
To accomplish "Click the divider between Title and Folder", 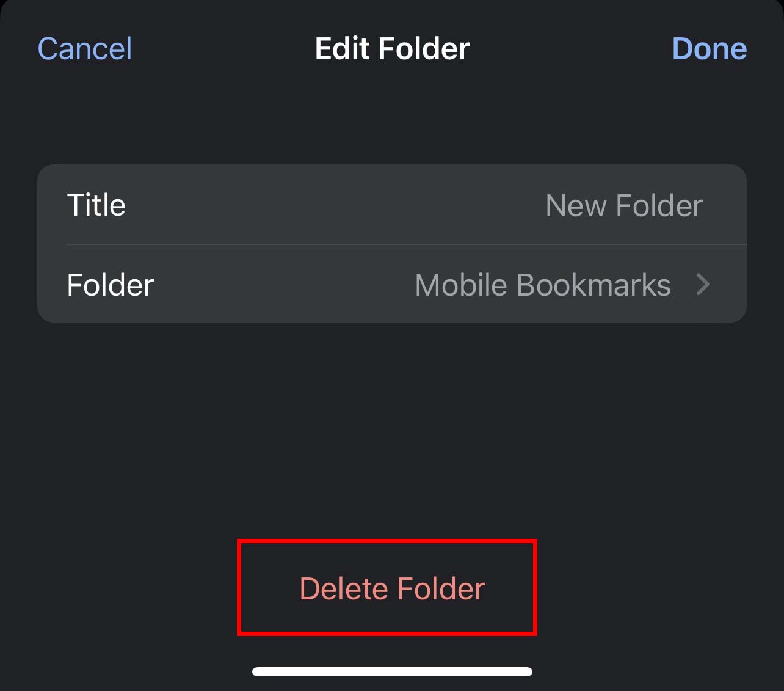I will (407, 245).
